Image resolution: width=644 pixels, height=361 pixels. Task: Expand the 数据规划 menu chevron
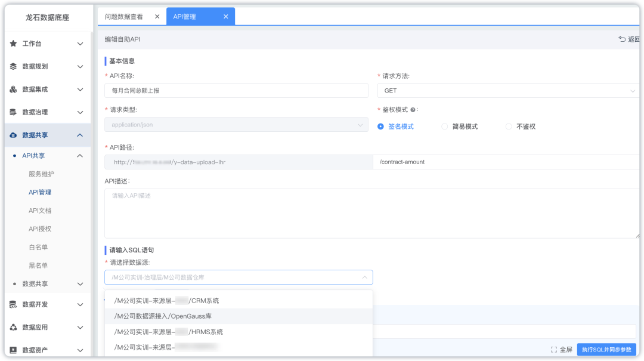(x=80, y=67)
